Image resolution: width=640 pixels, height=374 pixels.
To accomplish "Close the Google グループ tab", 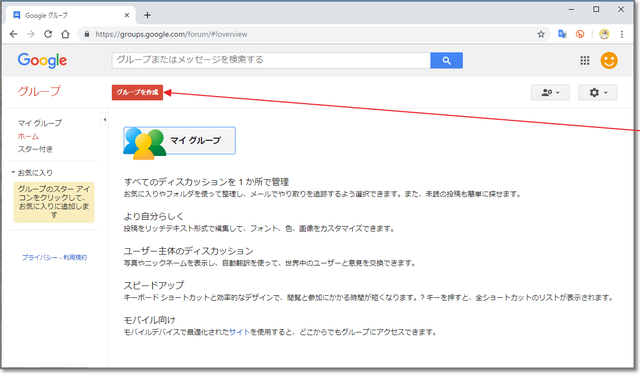I will pos(127,15).
